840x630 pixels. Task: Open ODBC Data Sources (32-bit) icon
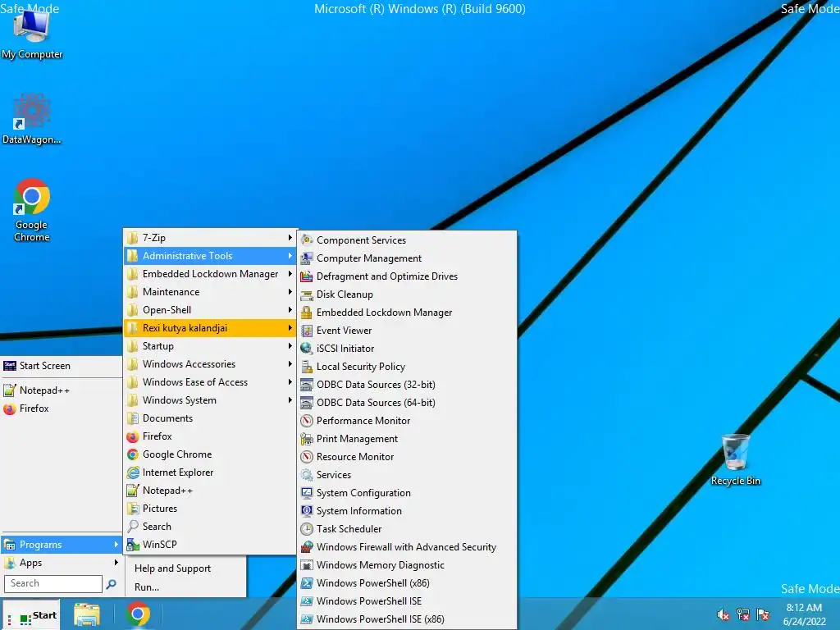(307, 384)
